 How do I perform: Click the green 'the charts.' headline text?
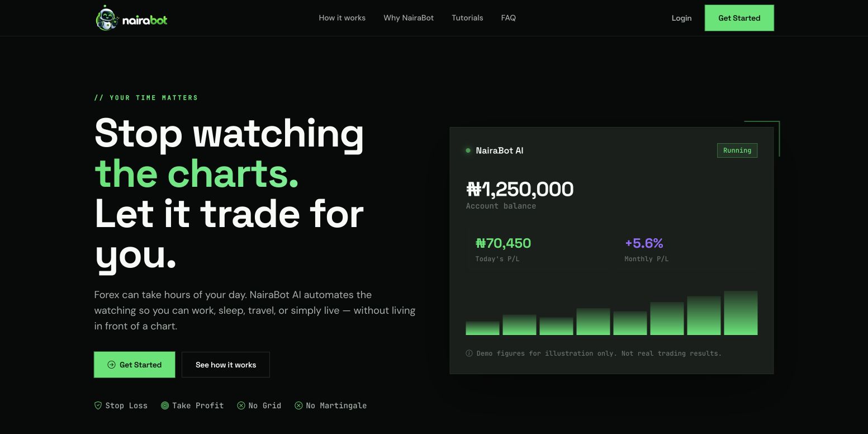[197, 173]
